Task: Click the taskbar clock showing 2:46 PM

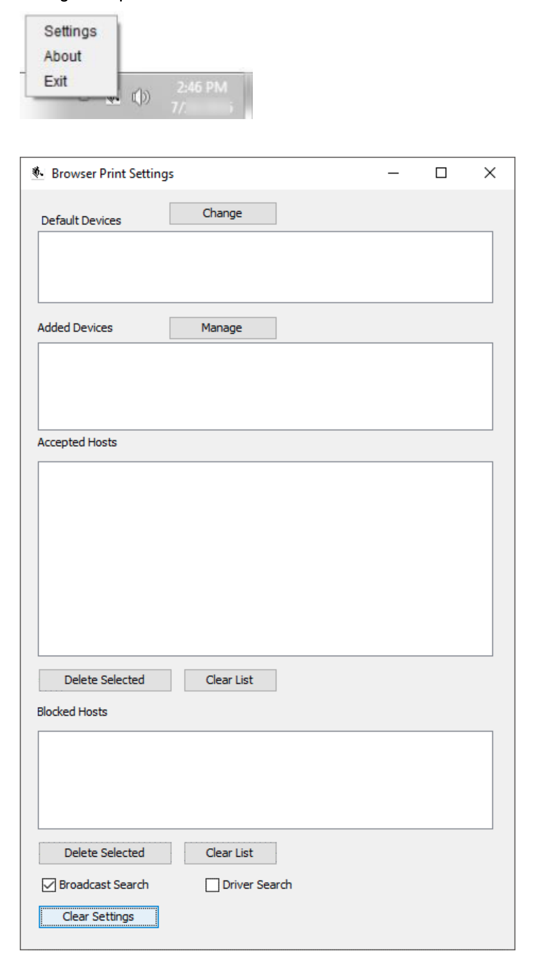Action: click(202, 88)
